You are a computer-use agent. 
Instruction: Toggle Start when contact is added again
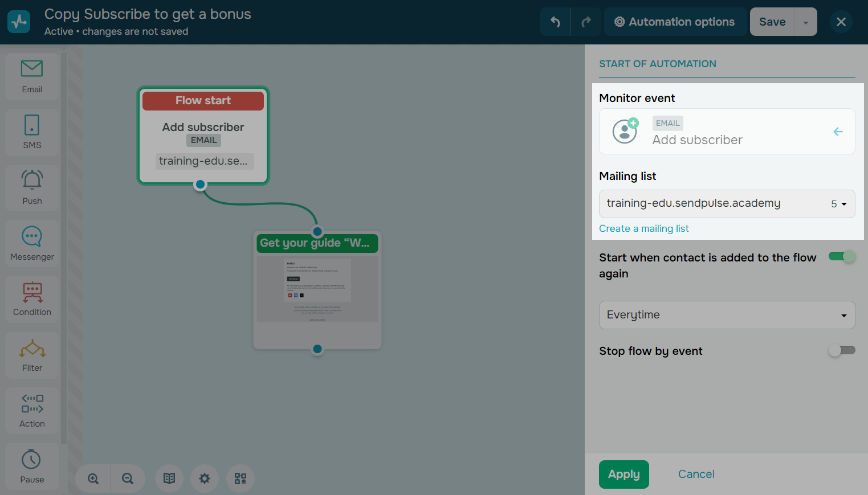click(x=842, y=256)
